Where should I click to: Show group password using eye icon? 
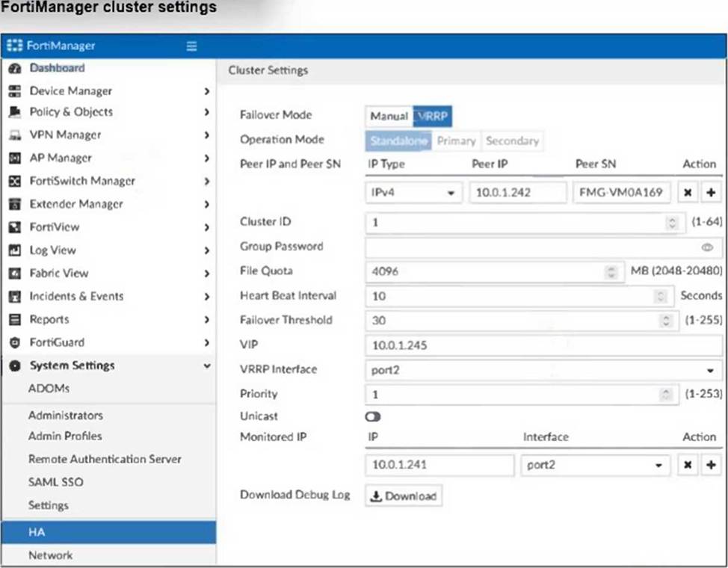pyautogui.click(x=707, y=247)
